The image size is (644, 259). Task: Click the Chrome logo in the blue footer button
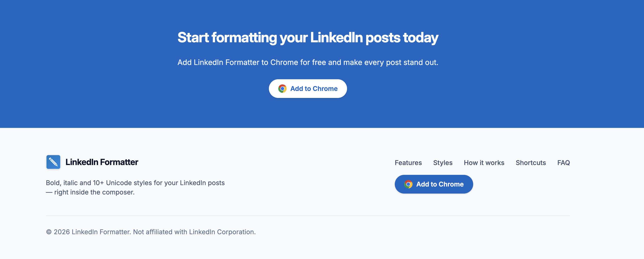click(408, 184)
